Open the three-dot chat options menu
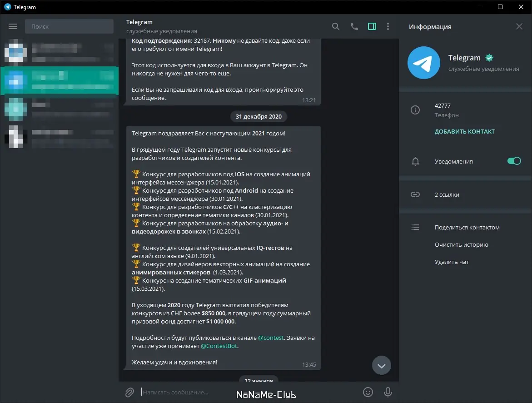This screenshot has height=403, width=532. (x=388, y=26)
